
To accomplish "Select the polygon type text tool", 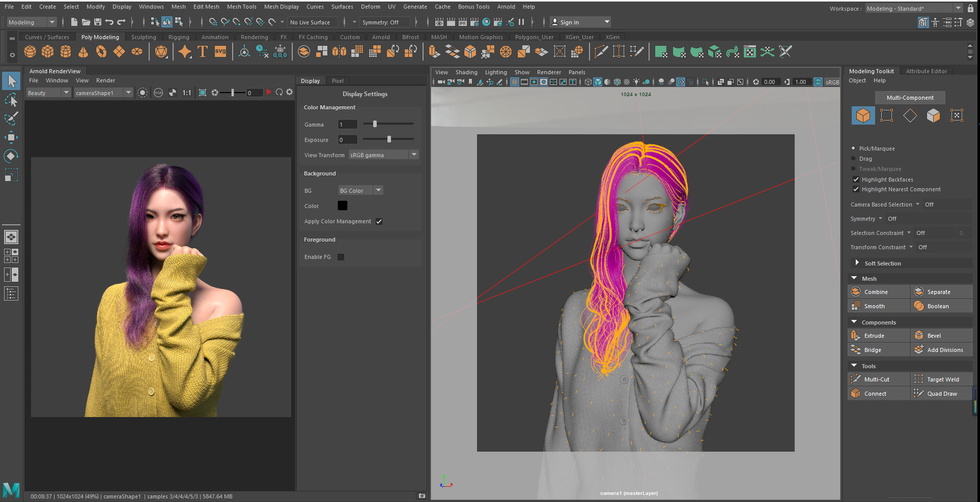I will click(x=203, y=52).
